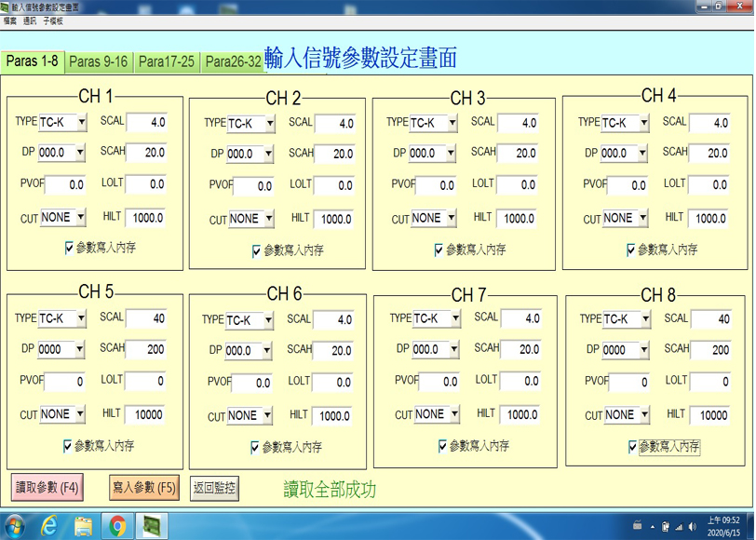Click CH 6 HILT input field

(331, 415)
